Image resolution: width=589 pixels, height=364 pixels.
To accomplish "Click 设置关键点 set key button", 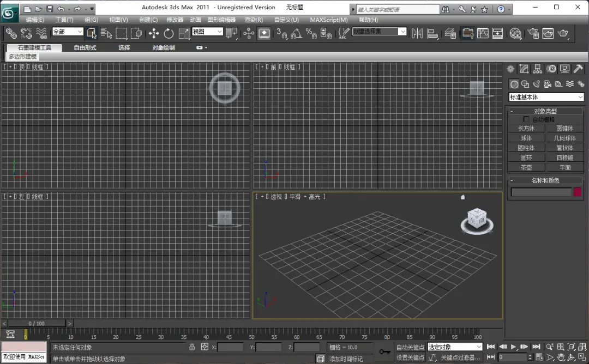I will (410, 357).
